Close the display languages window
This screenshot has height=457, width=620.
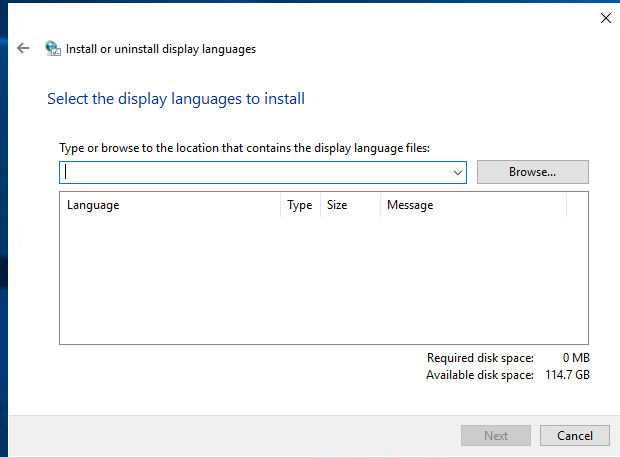[605, 18]
